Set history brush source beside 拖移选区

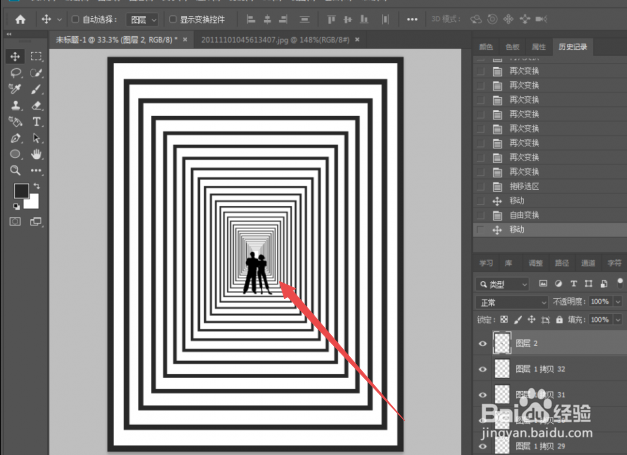coord(481,186)
